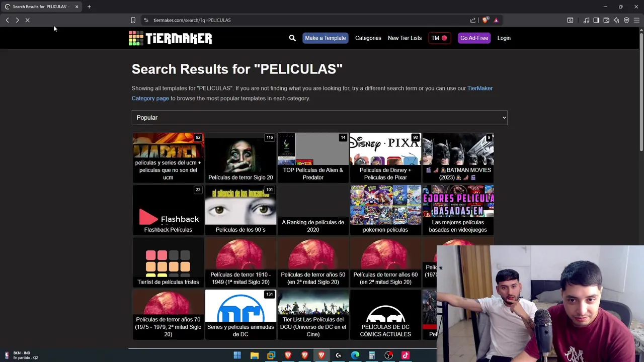Open the site search magnifier icon
Image resolution: width=644 pixels, height=362 pixels.
(x=292, y=38)
